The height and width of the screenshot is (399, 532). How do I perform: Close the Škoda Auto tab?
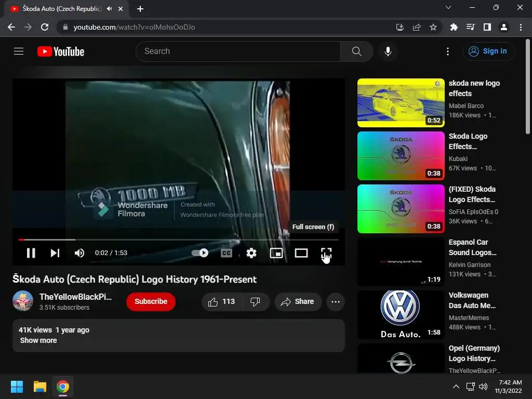pos(121,9)
